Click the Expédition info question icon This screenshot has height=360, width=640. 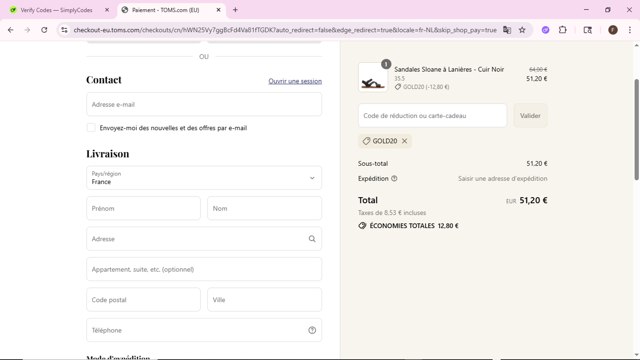coord(394,178)
